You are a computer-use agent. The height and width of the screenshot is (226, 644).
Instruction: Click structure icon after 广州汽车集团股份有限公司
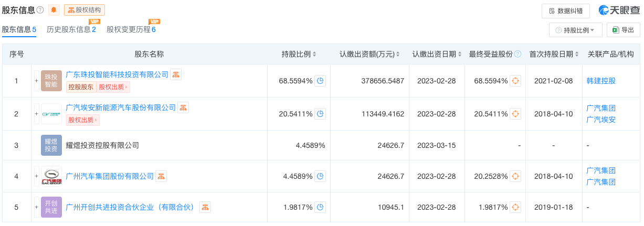pos(161,176)
